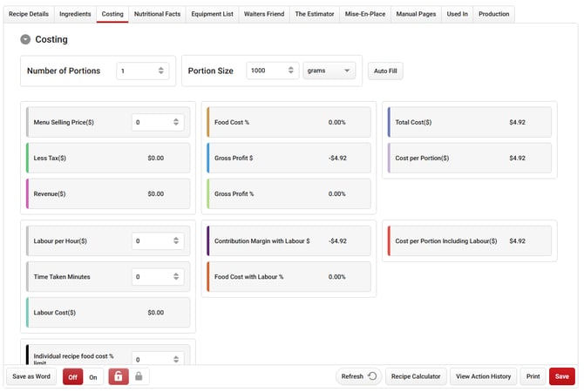Open the Recipe Calculator
This screenshot has height=392, width=584.
pyautogui.click(x=415, y=376)
